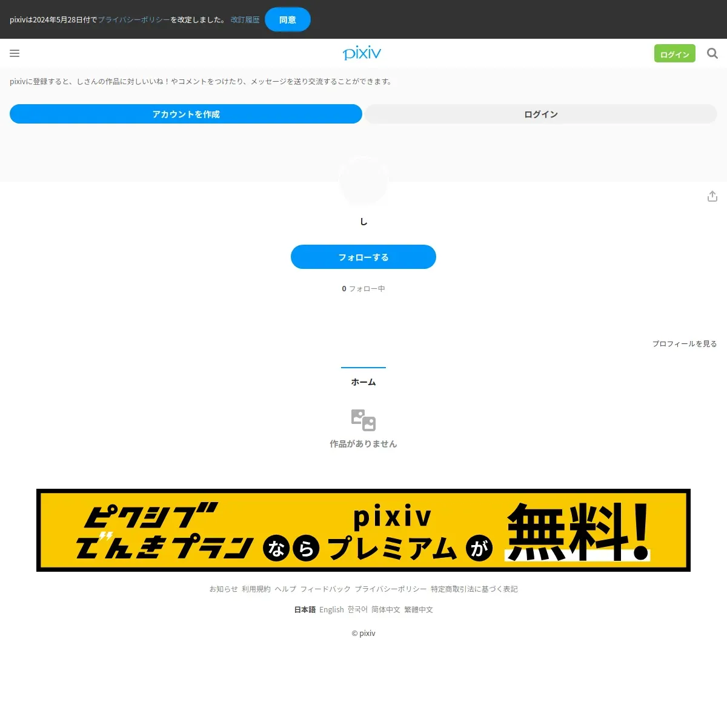Click the no-works image icon
The image size is (727, 728).
(x=363, y=420)
